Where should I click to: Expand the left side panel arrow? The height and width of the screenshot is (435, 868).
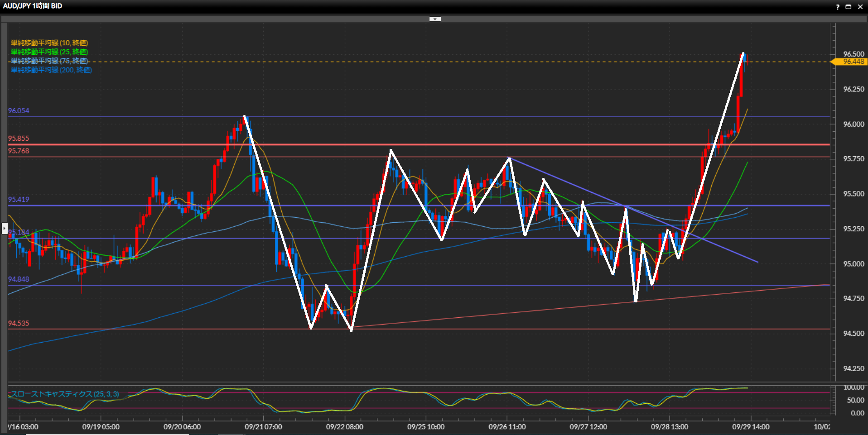pos(5,229)
